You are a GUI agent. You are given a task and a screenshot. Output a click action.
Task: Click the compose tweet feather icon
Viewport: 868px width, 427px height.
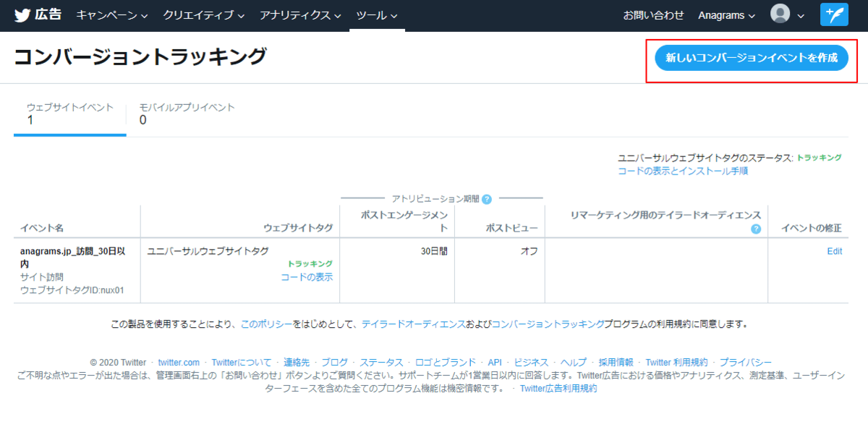(834, 14)
